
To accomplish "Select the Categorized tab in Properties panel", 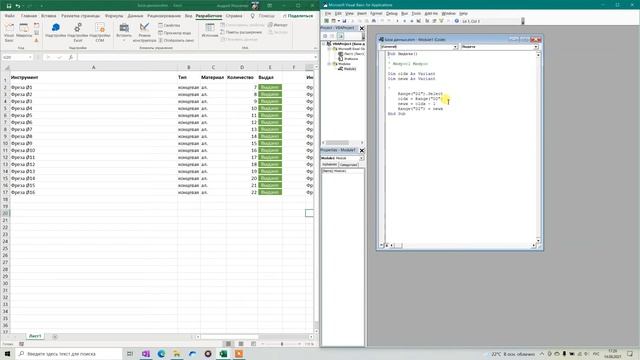I will (348, 164).
